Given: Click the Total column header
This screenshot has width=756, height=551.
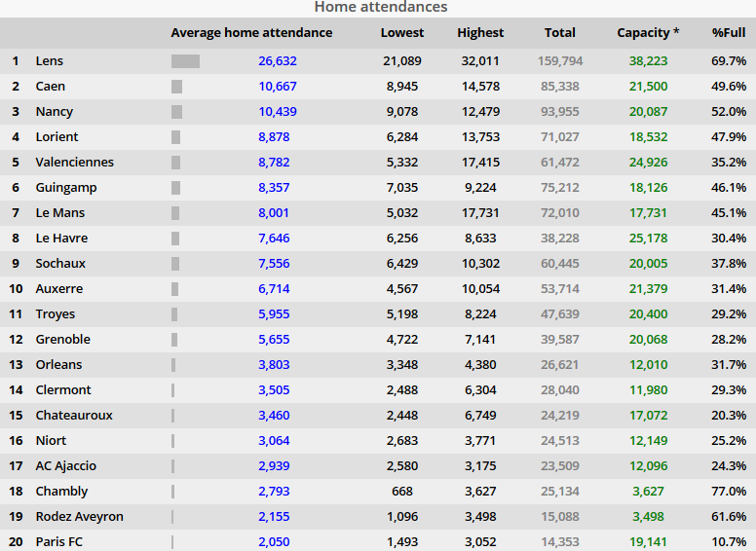Looking at the screenshot, I should [x=560, y=33].
